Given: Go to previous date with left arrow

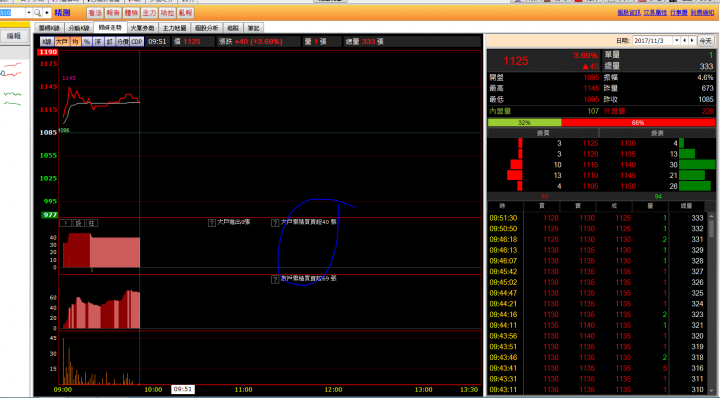Looking at the screenshot, I should pos(685,41).
